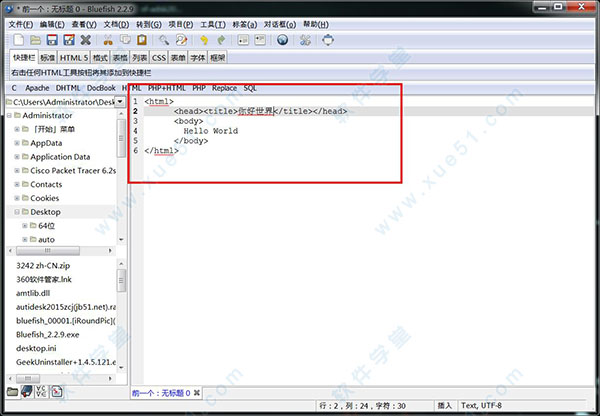Open the DocBook snippets menu
This screenshot has height=416, width=600.
101,88
